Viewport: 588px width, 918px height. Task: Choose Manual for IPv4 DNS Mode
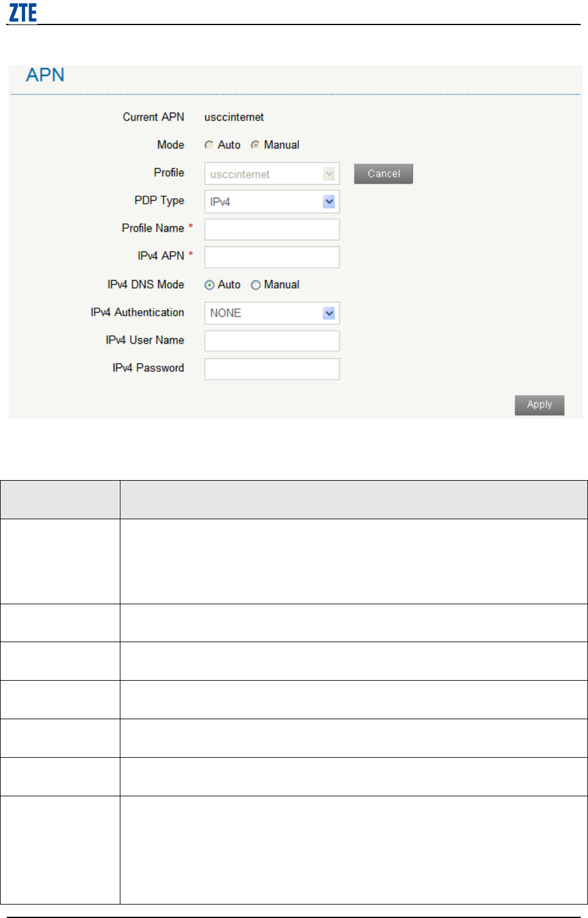(255, 285)
